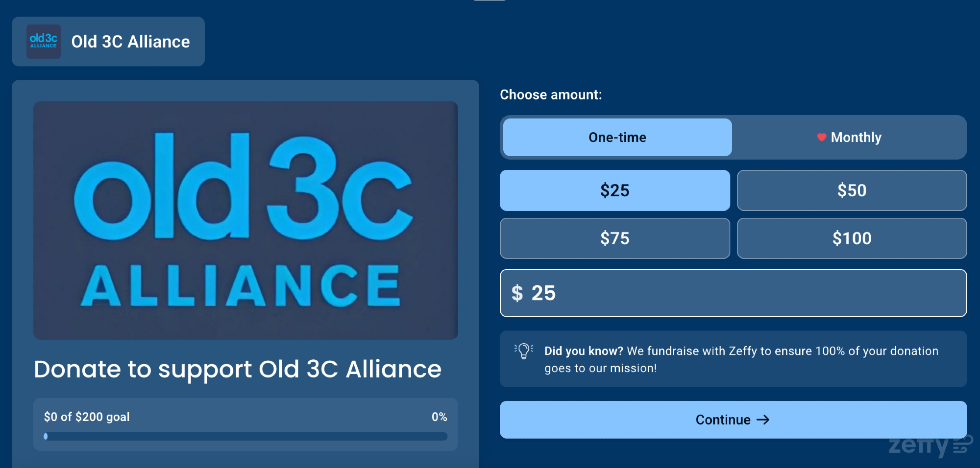The image size is (980, 468).
Task: Click the 0% progress label
Action: [x=439, y=417]
